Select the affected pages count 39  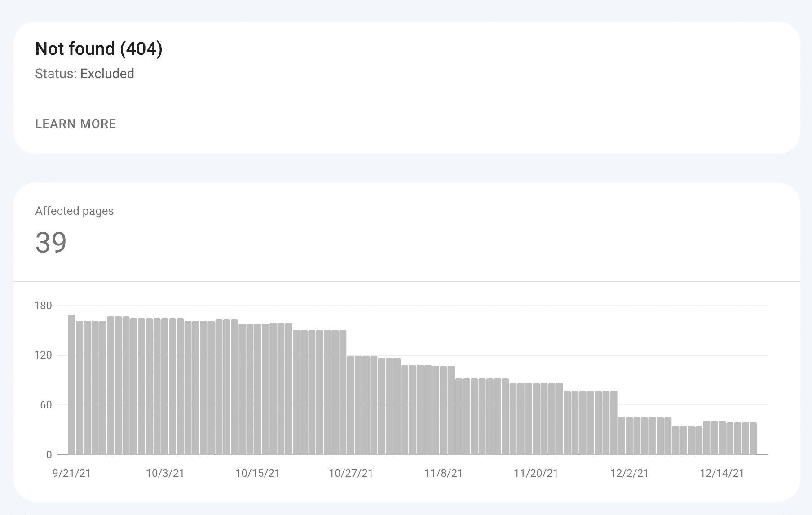51,243
